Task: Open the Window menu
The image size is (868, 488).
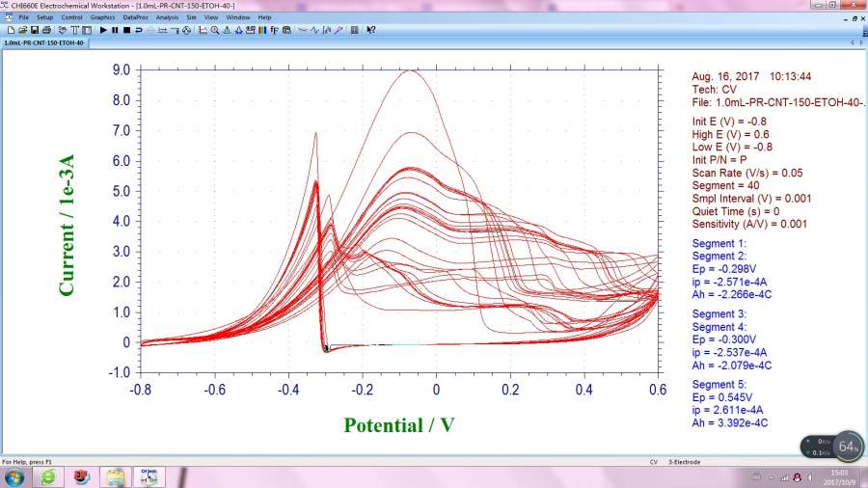Action: tap(238, 17)
